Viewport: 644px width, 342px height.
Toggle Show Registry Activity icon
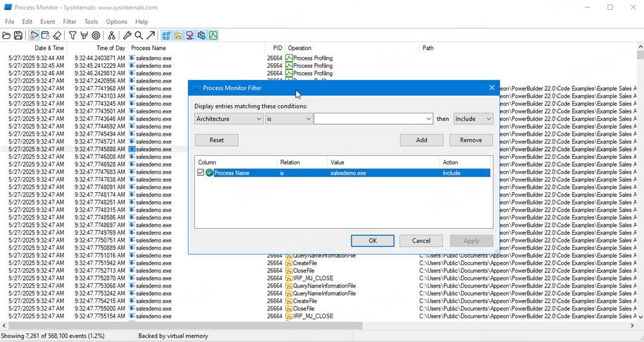(167, 35)
